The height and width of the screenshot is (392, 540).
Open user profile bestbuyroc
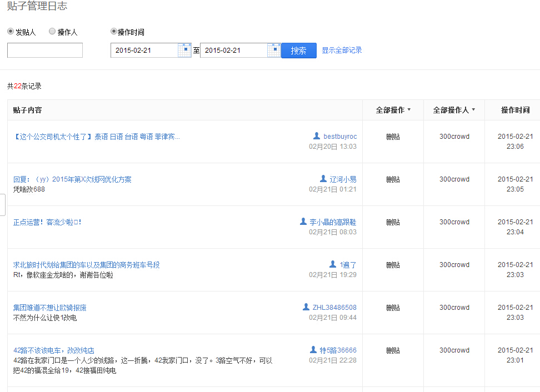pyautogui.click(x=340, y=136)
